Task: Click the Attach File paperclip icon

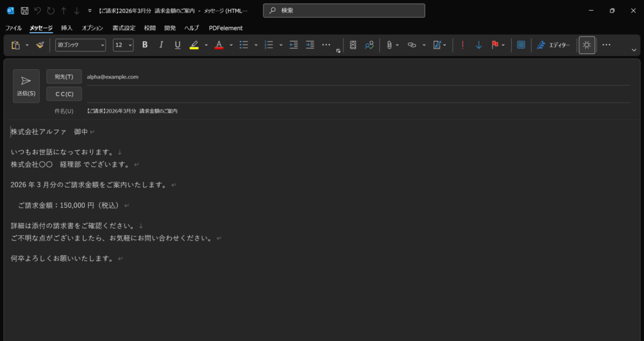Action: [x=389, y=45]
